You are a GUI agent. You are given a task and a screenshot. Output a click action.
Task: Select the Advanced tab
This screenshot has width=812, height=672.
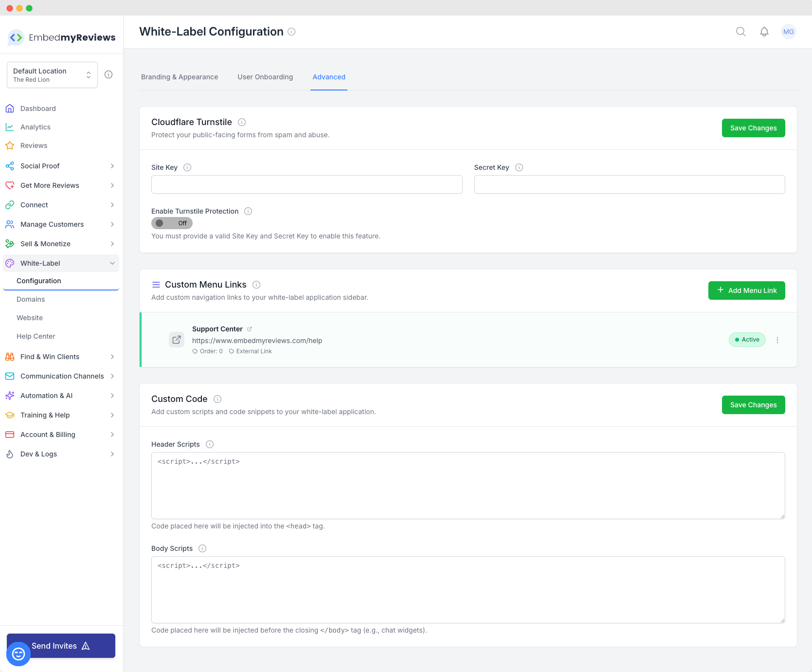pos(329,77)
